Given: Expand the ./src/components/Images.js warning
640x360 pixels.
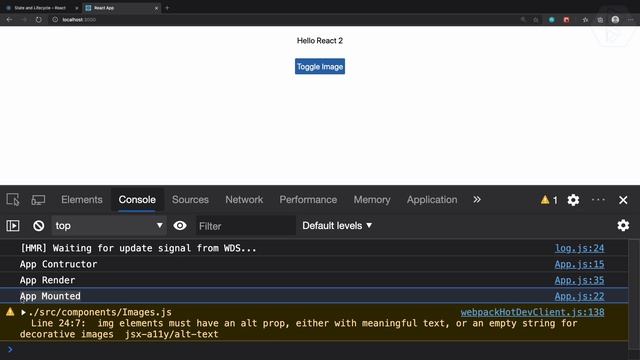Looking at the screenshot, I should click(x=23, y=312).
